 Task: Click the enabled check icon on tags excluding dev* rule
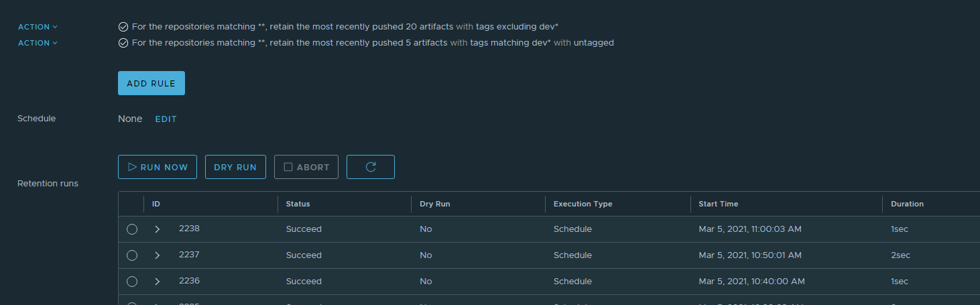pyautogui.click(x=123, y=27)
